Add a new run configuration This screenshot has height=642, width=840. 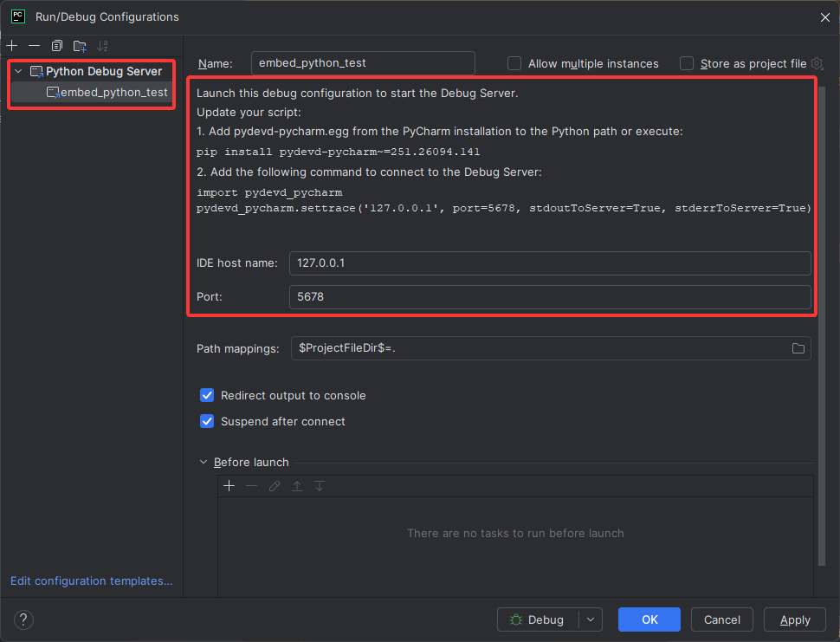point(12,46)
